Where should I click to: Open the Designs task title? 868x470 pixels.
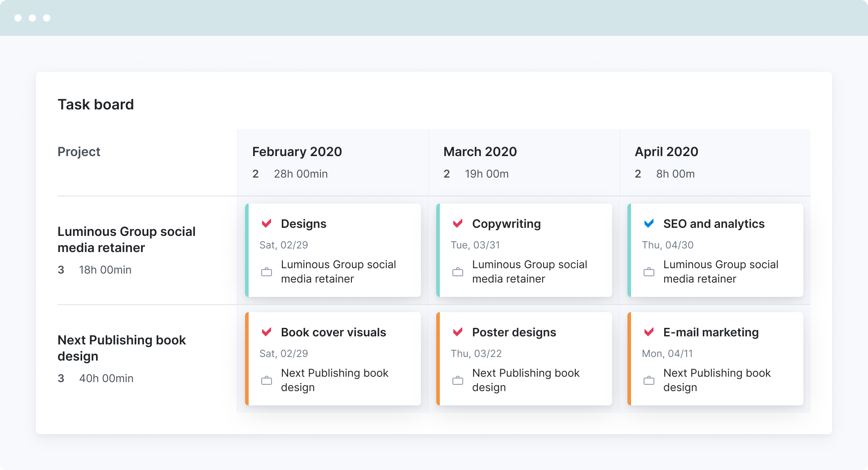[303, 224]
